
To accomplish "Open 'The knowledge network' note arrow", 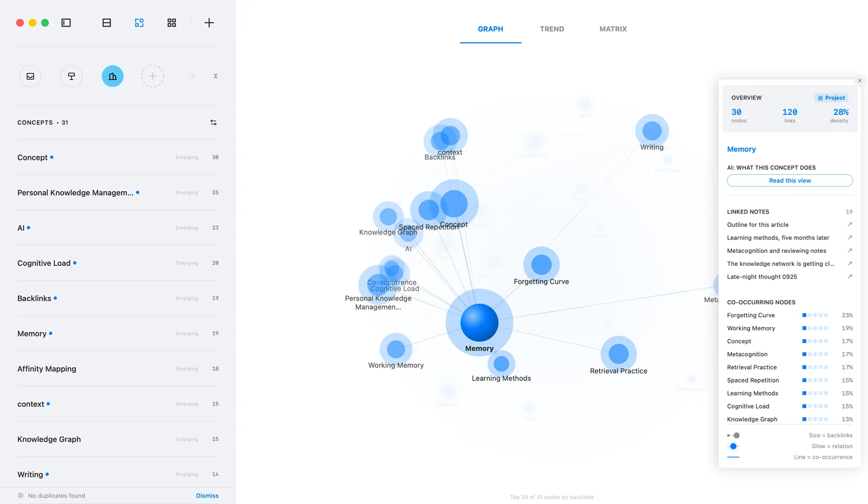I will pyautogui.click(x=850, y=264).
